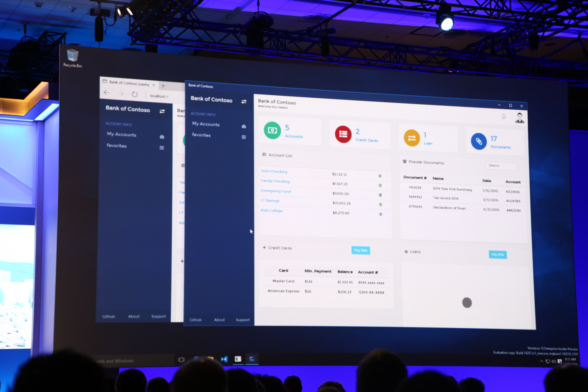Open the notifications bell
The image size is (588, 392).
point(503,116)
